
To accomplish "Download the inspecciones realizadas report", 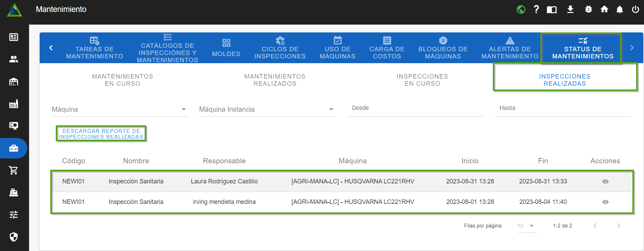I will click(101, 134).
